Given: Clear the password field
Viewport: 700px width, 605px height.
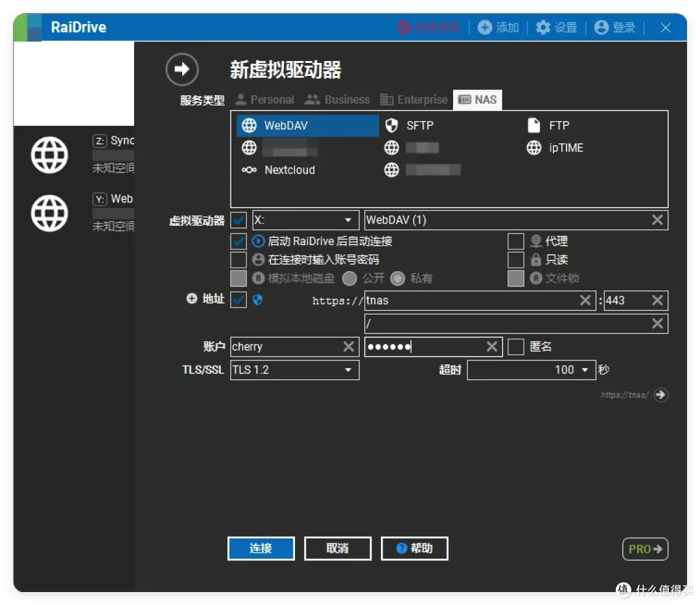Looking at the screenshot, I should tap(492, 346).
